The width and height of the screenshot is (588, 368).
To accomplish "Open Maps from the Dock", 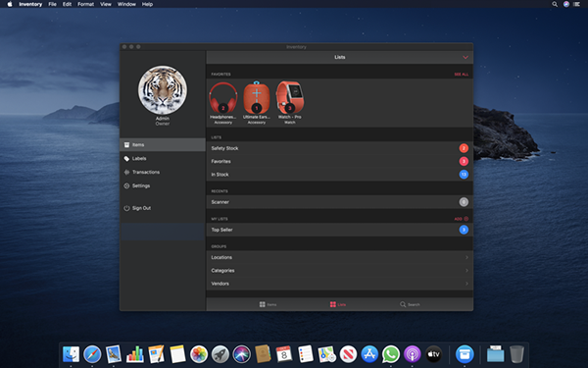I will (326, 354).
